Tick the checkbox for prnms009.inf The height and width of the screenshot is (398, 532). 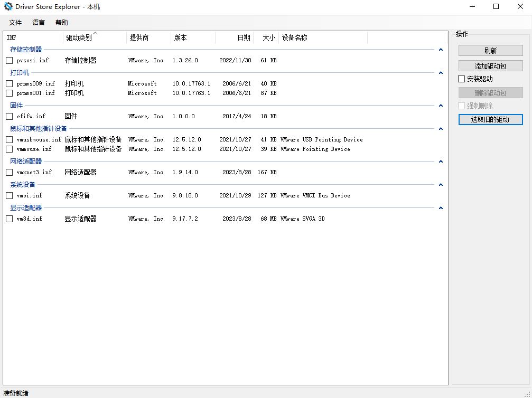coord(10,84)
